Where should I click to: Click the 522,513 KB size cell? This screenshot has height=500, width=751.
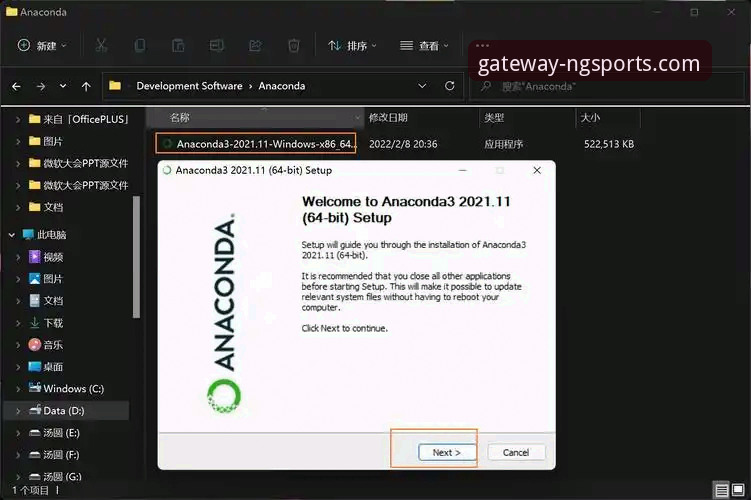(609, 144)
